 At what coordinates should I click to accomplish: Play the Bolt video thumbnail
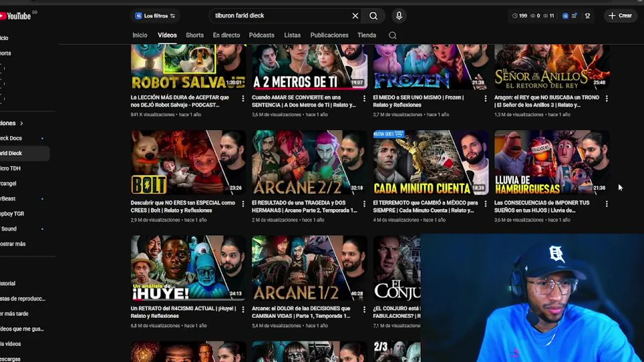(x=188, y=162)
